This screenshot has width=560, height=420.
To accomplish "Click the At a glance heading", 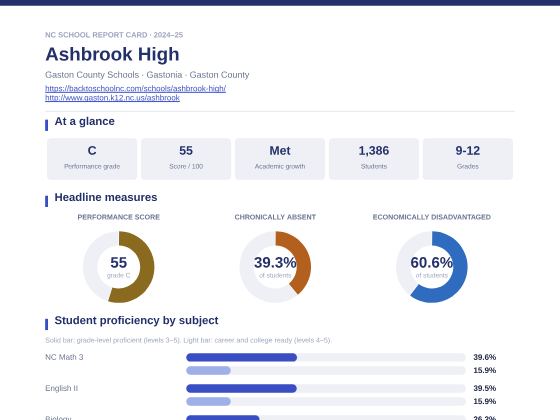I will coord(84,121).
